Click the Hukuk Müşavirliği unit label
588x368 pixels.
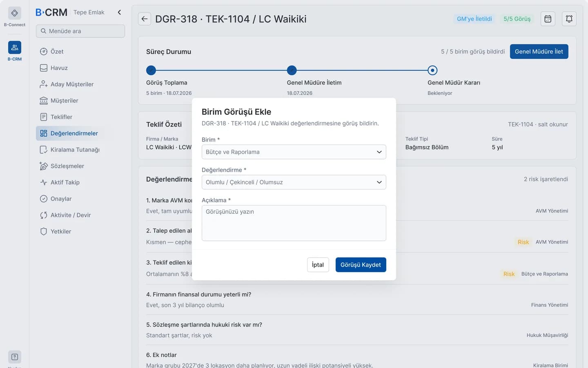tap(547, 335)
